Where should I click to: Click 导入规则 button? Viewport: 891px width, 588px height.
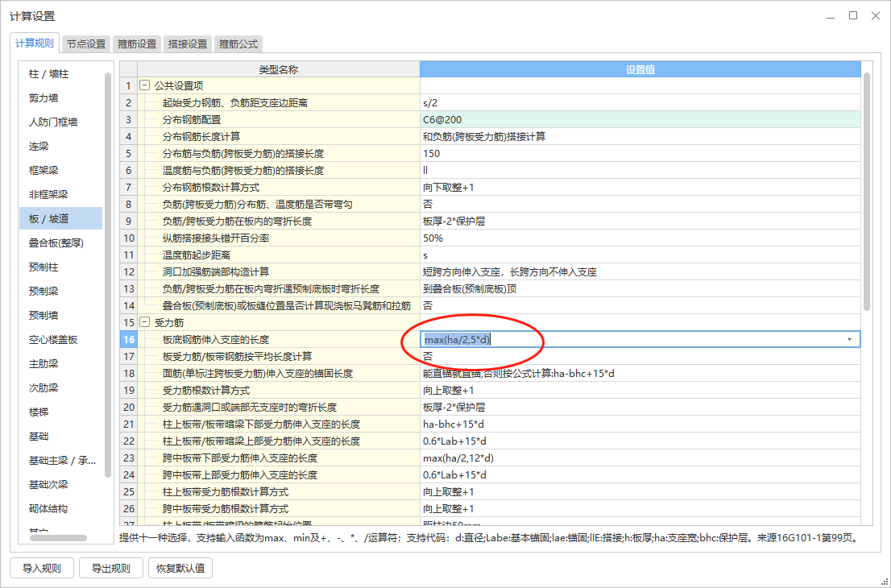pyautogui.click(x=40, y=568)
